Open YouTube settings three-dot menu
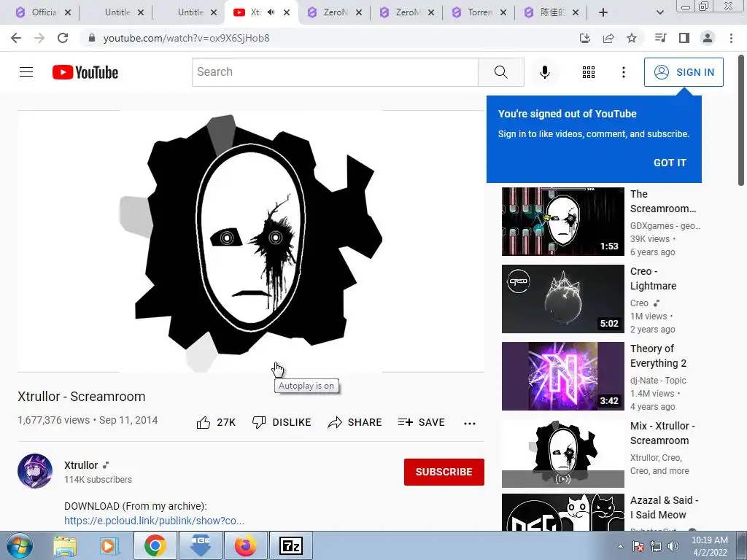The image size is (747, 560). (623, 72)
